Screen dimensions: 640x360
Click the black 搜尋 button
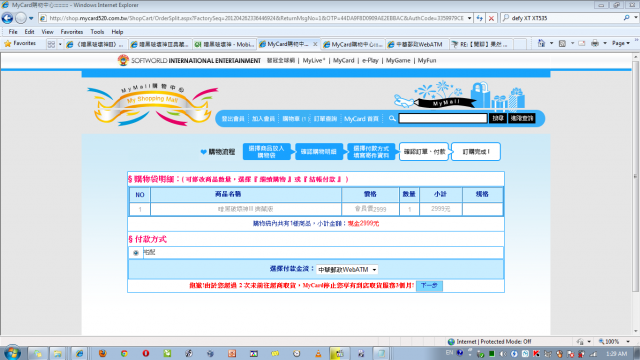pyautogui.click(x=498, y=118)
